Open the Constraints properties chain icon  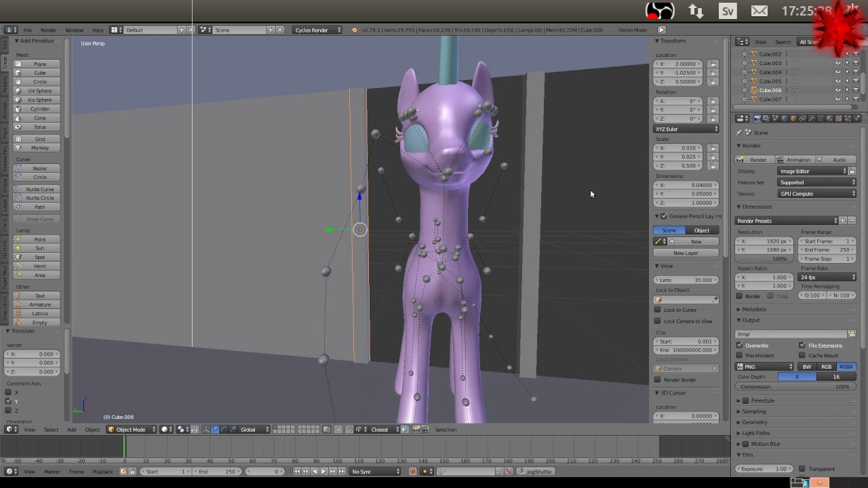[802, 119]
